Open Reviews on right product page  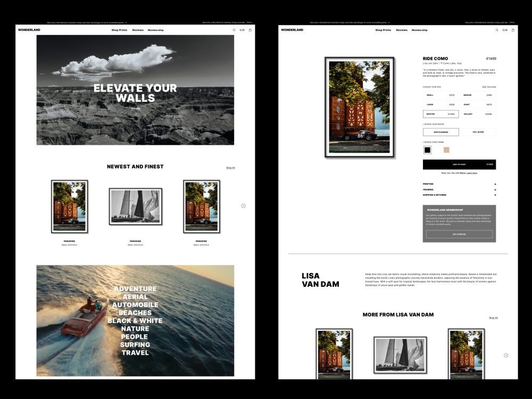point(402,30)
